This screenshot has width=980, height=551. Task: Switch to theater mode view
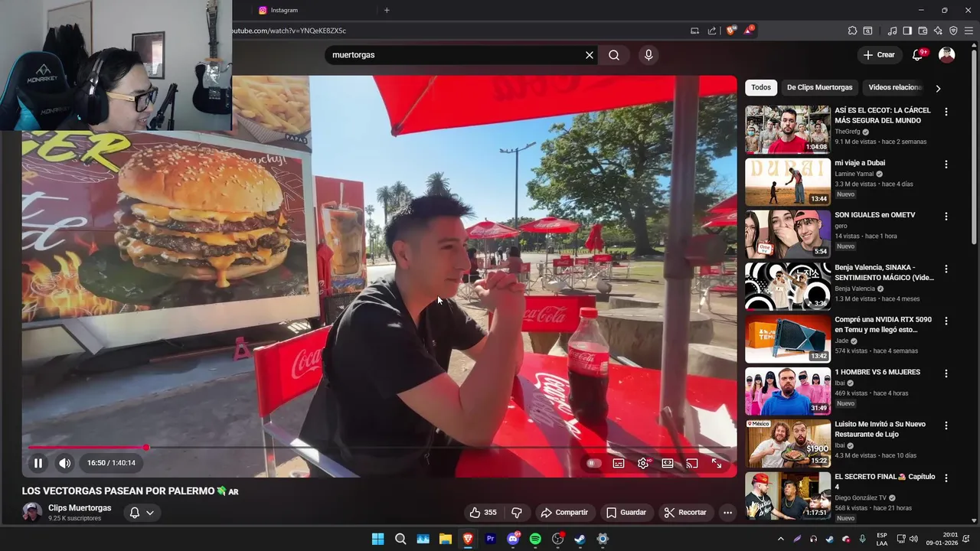click(668, 463)
